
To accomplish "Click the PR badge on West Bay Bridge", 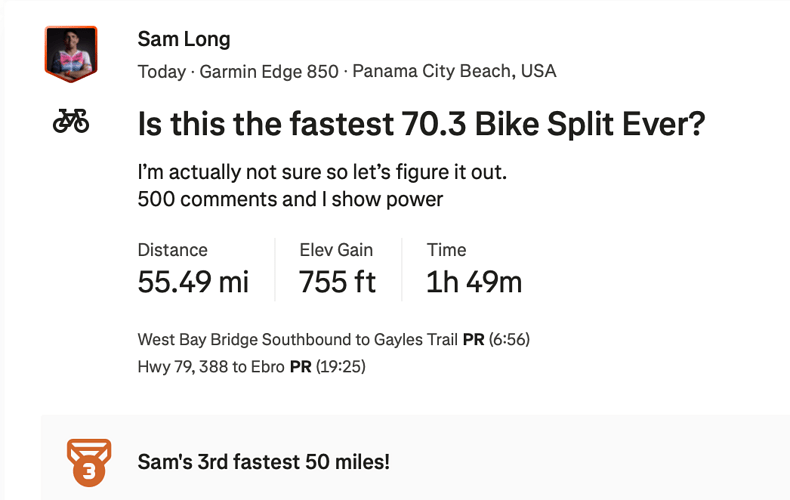I will click(x=474, y=340).
